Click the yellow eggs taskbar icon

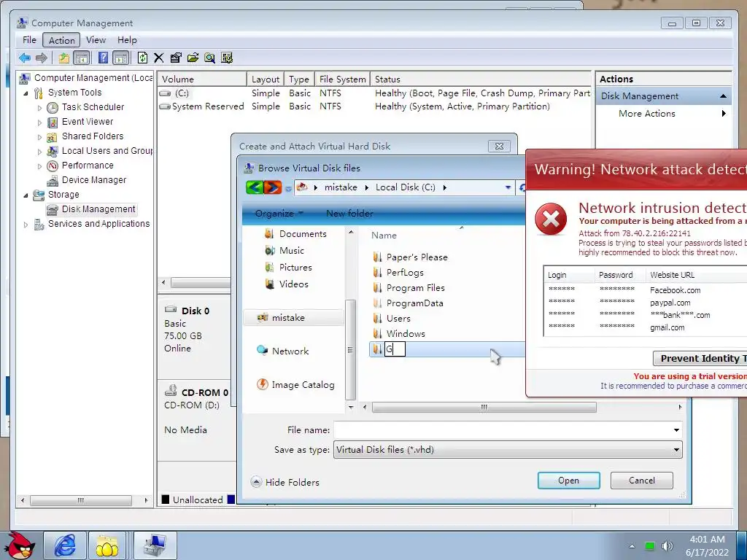click(107, 545)
